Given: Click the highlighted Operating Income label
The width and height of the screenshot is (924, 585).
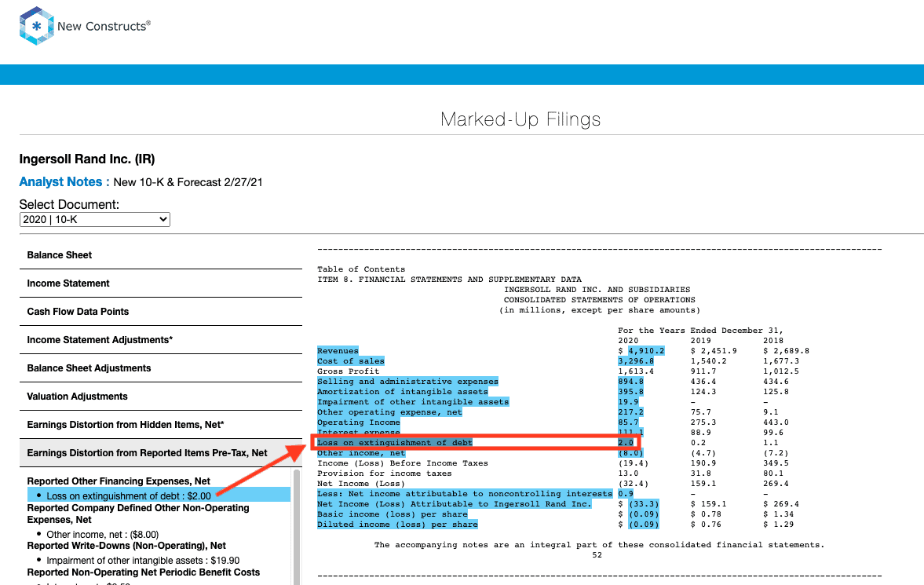Looking at the screenshot, I should [x=358, y=422].
